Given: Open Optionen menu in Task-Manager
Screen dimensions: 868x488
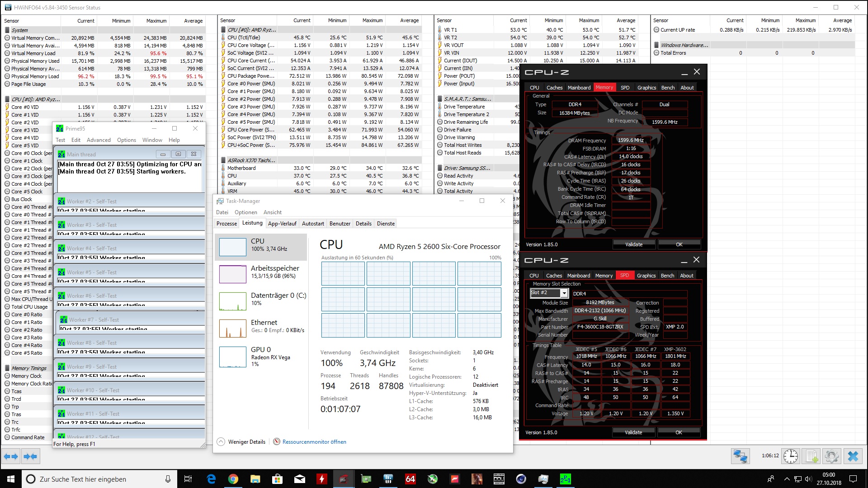Looking at the screenshot, I should pos(246,212).
